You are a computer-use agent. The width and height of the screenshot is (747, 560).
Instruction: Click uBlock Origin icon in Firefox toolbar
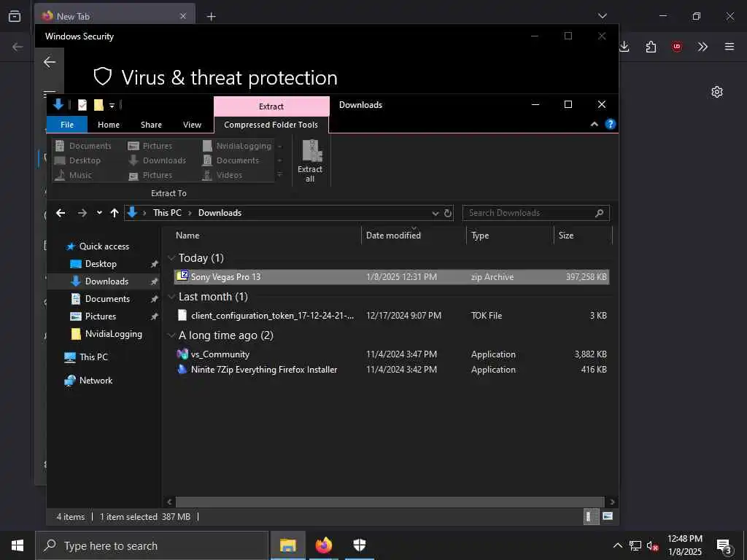pos(677,47)
